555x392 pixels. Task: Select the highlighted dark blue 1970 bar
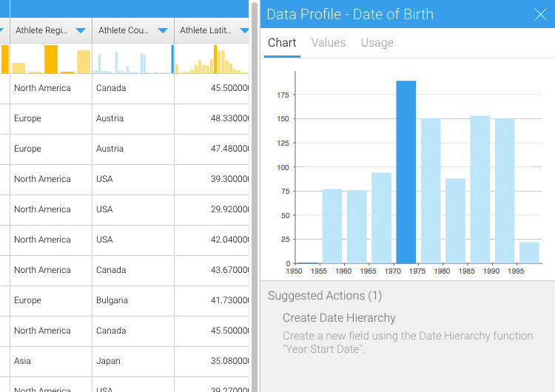tap(406, 172)
